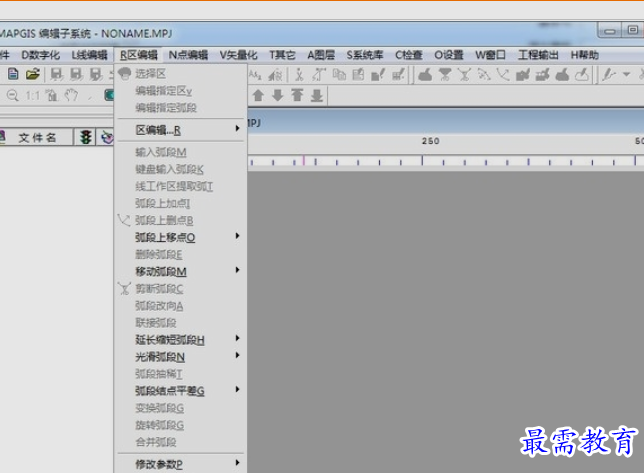Select the hand pan tool
The height and width of the screenshot is (473, 644).
pos(71,95)
